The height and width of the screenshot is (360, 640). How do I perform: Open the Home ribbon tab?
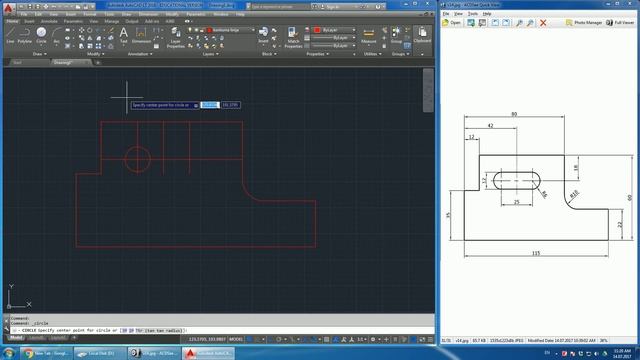click(x=12, y=21)
